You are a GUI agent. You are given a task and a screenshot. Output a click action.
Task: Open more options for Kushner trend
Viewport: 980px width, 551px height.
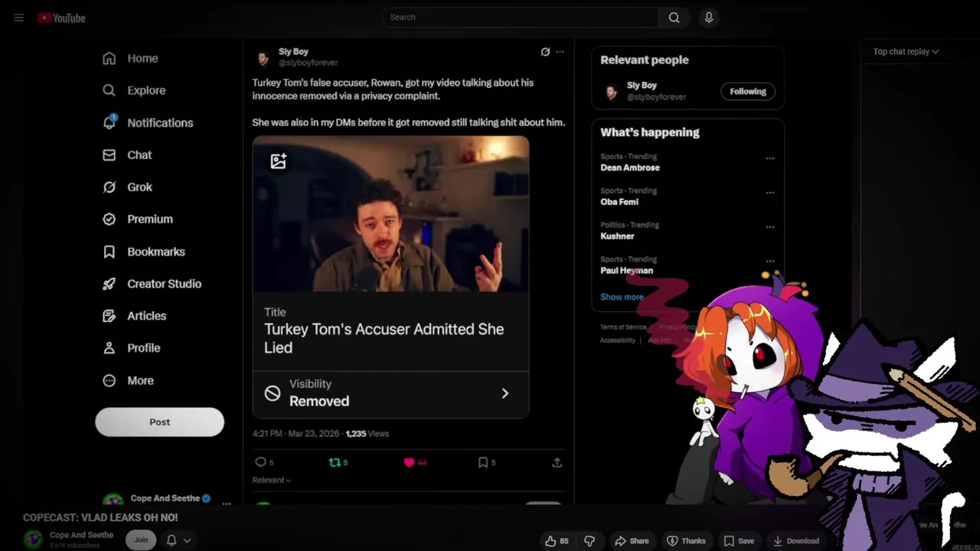[x=769, y=227]
